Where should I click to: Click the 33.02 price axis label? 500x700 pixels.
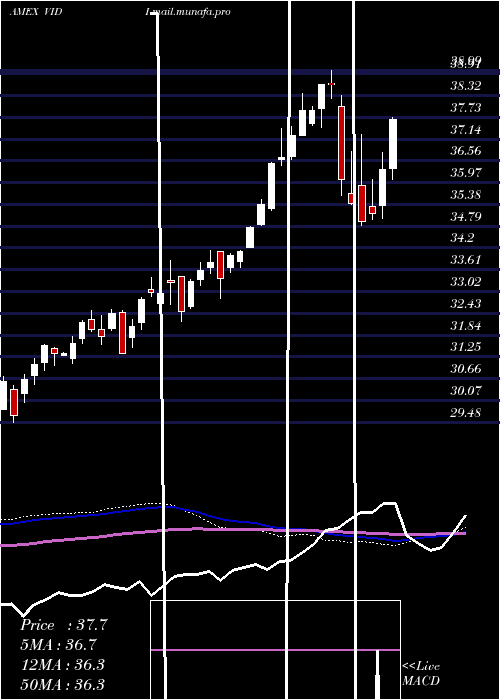(466, 282)
